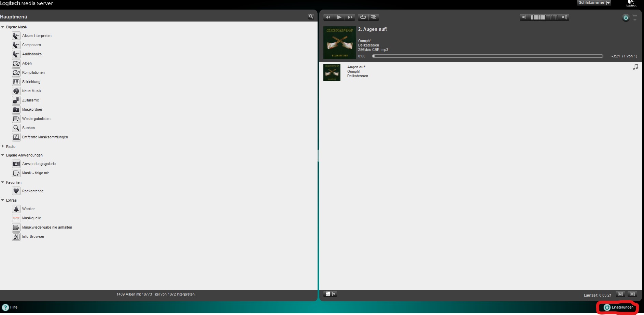
Task: Click the music note icon on playlist row
Action: click(x=635, y=67)
